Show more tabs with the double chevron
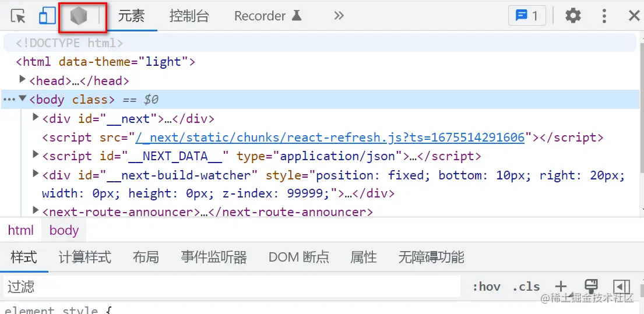This screenshot has height=314, width=644. (x=339, y=16)
